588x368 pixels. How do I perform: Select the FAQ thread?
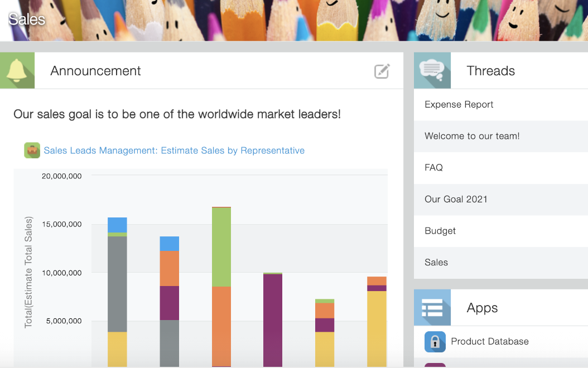(501, 167)
